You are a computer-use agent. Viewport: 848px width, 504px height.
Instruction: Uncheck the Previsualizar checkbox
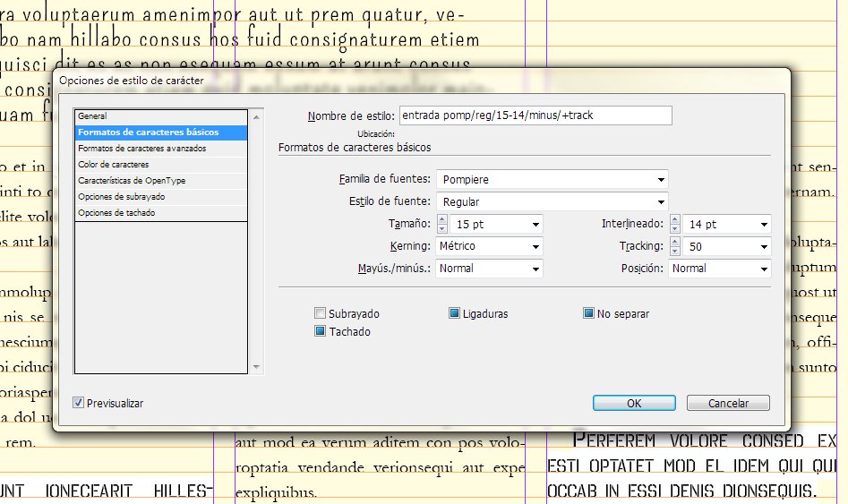coord(79,403)
